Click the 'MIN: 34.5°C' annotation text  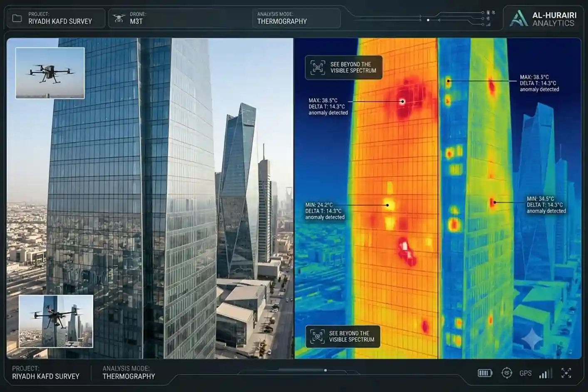(540, 199)
